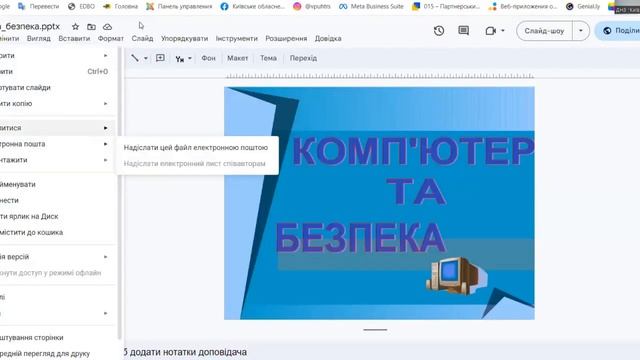The height and width of the screenshot is (360, 640).
Task: Open the Головна bookmark
Action: [120, 6]
